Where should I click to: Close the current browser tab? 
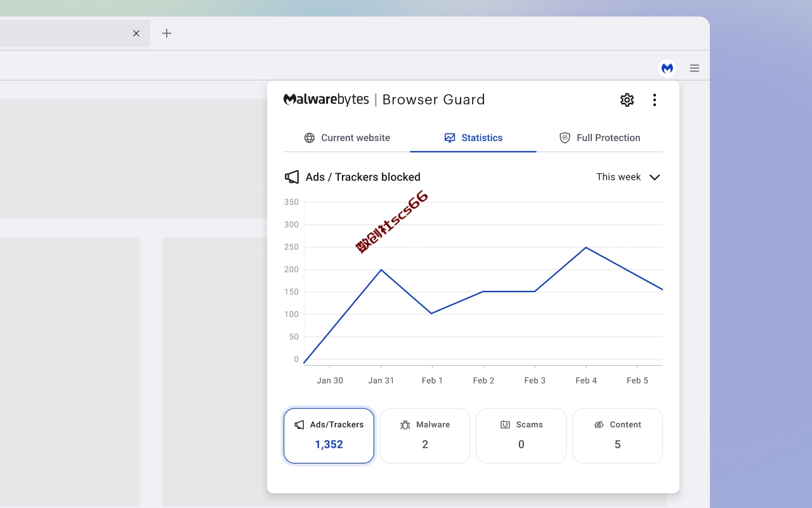click(x=136, y=33)
